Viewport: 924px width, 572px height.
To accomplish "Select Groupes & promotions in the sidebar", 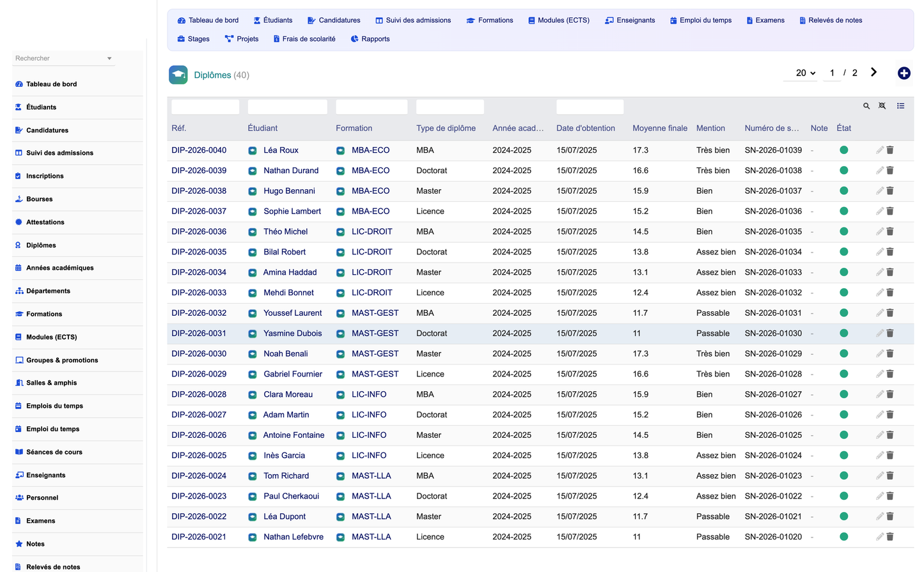I will point(77,360).
